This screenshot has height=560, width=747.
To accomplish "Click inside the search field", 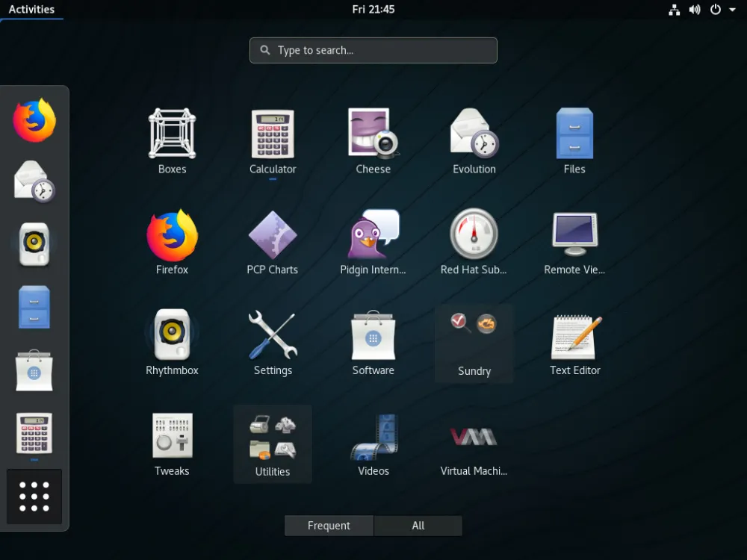I will click(x=373, y=50).
